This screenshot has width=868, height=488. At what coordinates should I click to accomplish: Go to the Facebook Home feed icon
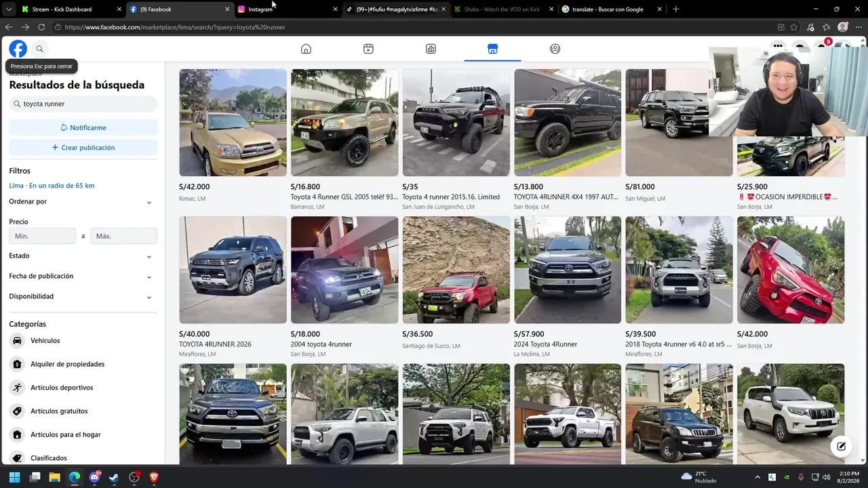(306, 49)
